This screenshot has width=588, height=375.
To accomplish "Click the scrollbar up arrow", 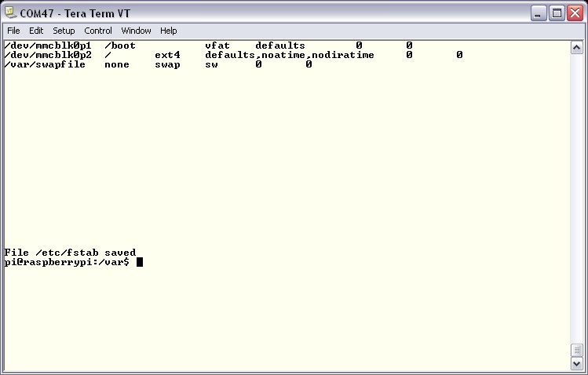I will [x=576, y=48].
